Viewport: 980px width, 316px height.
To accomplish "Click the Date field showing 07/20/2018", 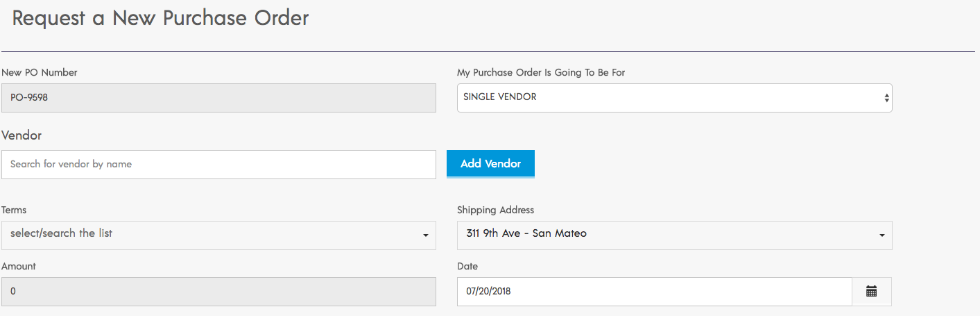I will pos(654,292).
